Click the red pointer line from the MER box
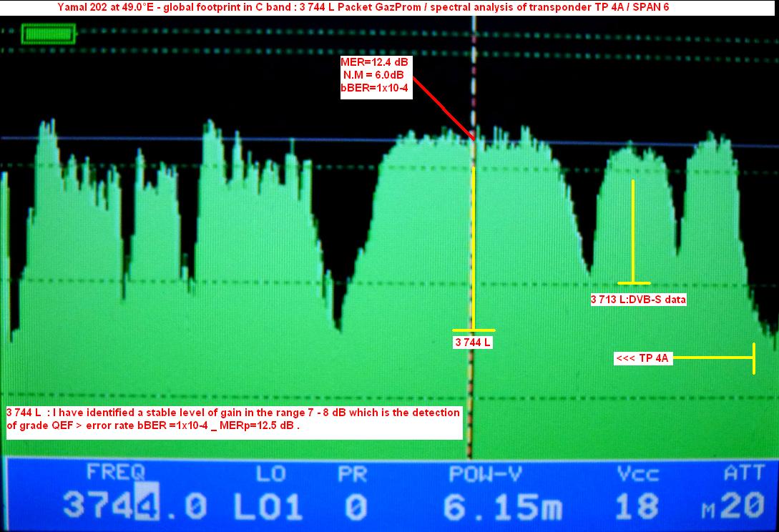Viewport: 779px width, 532px height. click(442, 109)
